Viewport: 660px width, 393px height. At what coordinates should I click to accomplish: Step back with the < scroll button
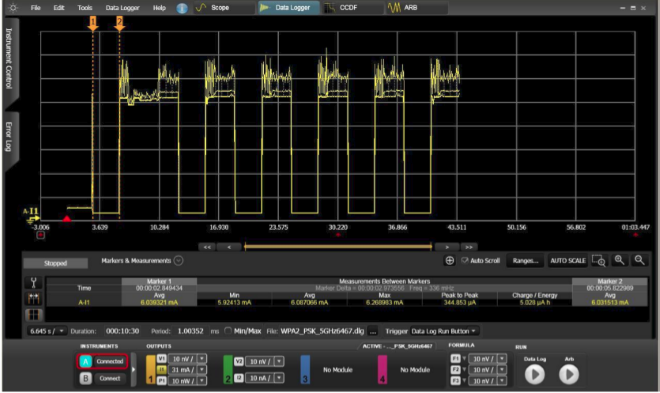(229, 247)
